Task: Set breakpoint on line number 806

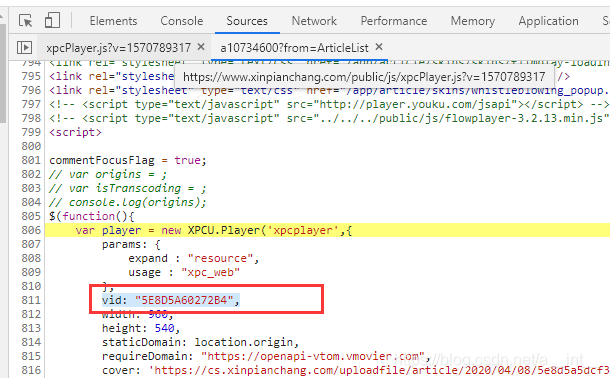Action: (31, 230)
